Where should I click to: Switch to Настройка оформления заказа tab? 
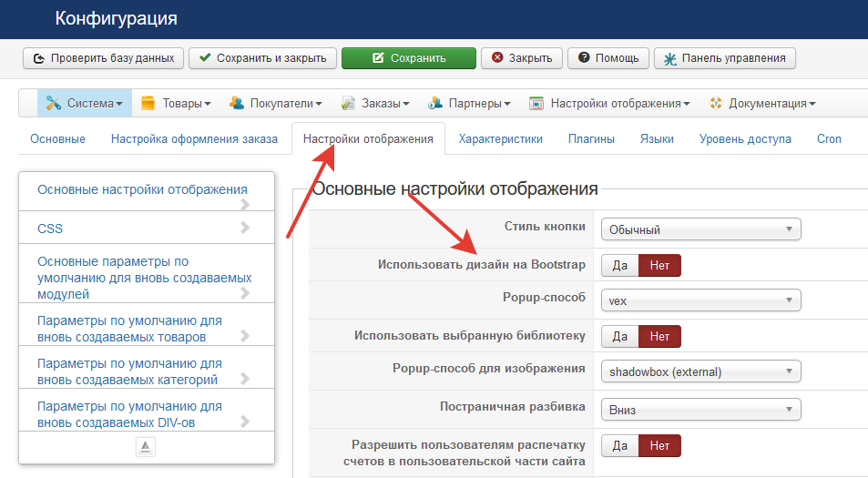pos(194,139)
